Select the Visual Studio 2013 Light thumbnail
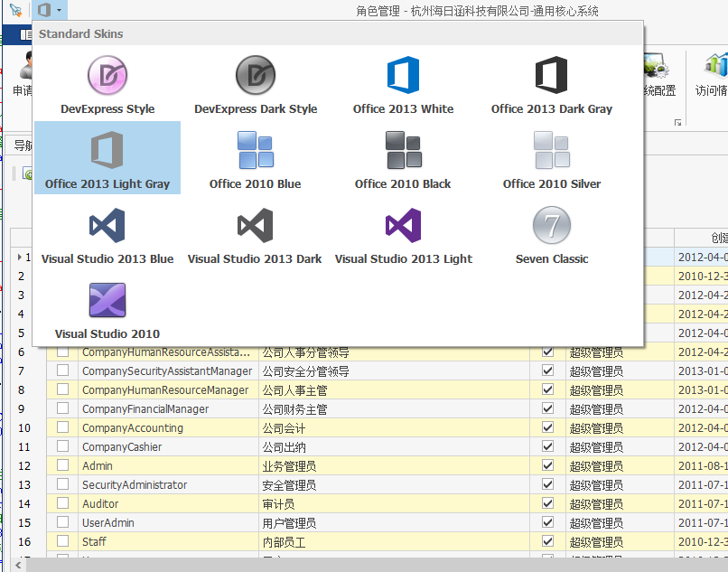 [x=403, y=234]
